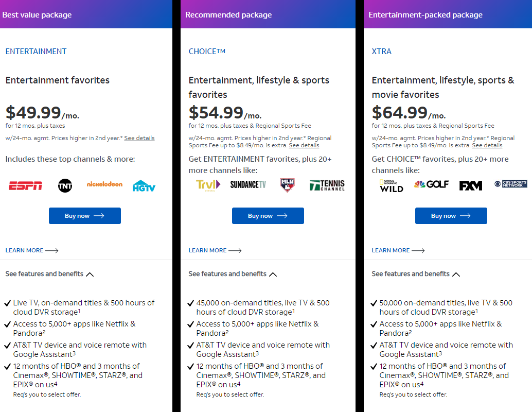Click the National Geographic Wild logo
The image size is (532, 412).
click(x=391, y=185)
